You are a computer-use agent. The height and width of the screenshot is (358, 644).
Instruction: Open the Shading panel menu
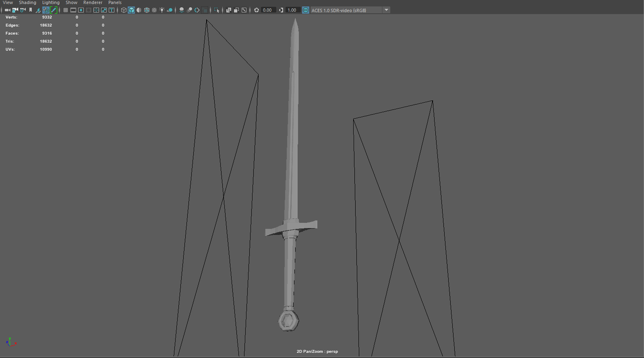click(x=27, y=3)
